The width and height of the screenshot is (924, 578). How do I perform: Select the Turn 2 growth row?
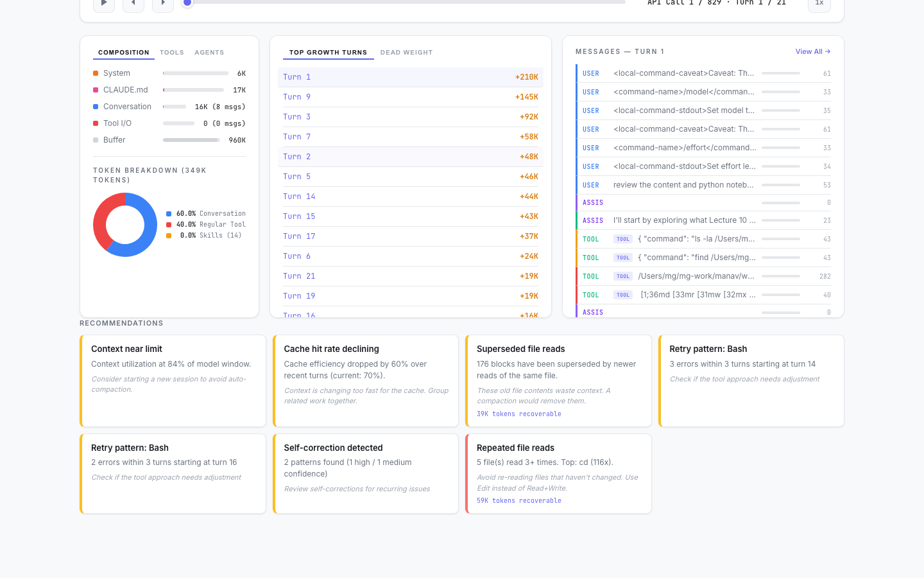[x=411, y=157]
